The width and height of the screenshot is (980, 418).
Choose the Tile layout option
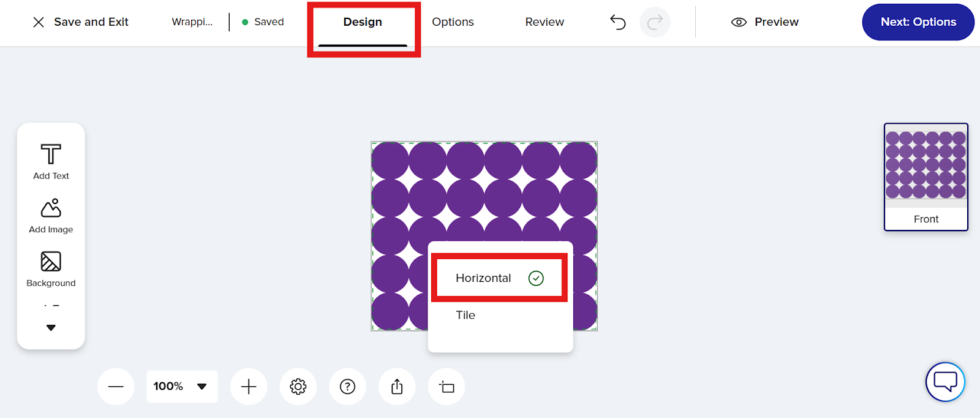coord(466,315)
